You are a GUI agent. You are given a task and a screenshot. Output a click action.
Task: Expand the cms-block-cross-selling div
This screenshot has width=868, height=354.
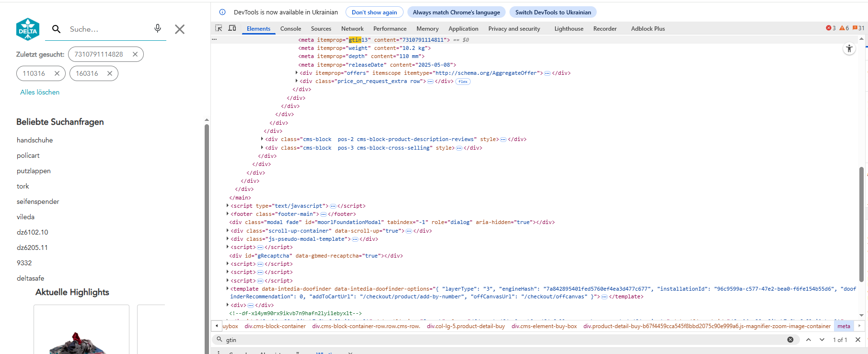tap(262, 148)
